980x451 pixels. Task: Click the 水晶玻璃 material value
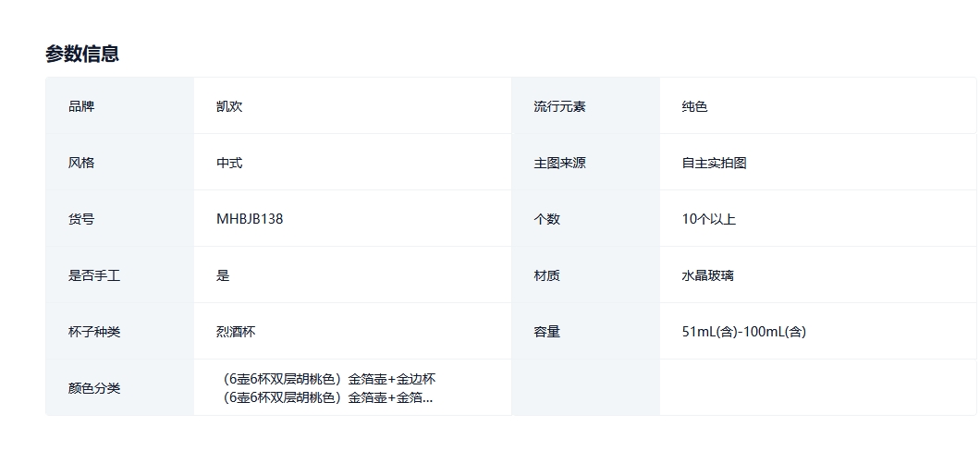click(x=707, y=275)
